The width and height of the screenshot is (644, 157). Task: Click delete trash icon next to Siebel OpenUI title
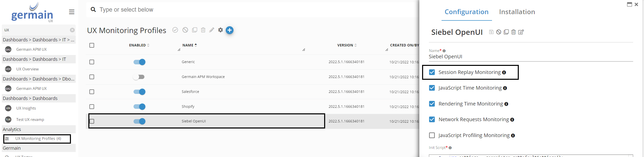click(x=513, y=32)
